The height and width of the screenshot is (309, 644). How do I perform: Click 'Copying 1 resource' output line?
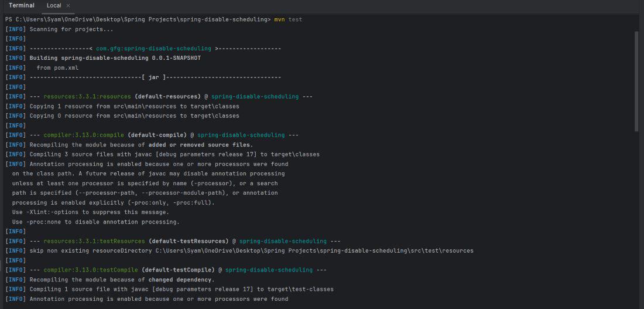pos(134,106)
